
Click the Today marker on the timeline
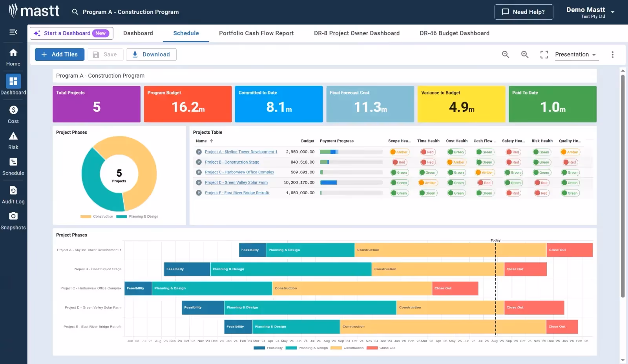[x=495, y=240]
